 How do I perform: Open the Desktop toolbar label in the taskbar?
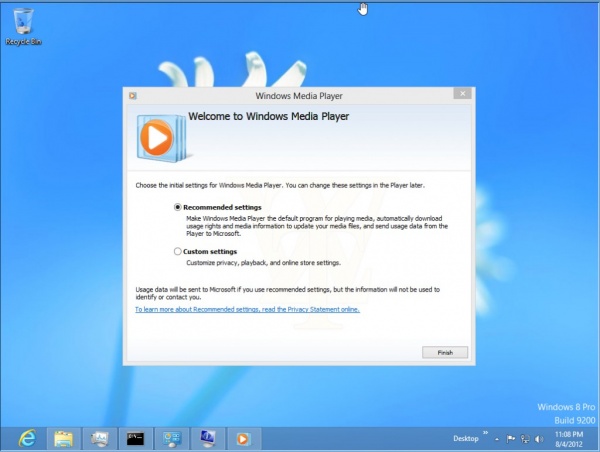point(466,439)
